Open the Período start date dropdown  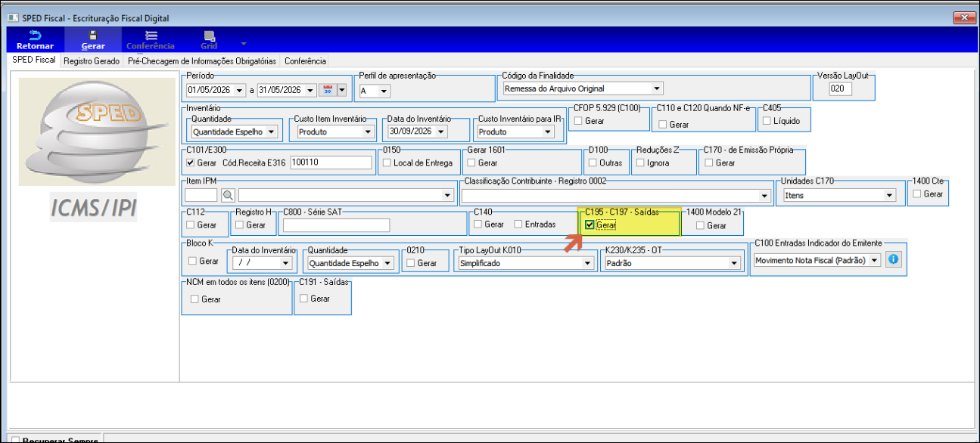tap(241, 90)
